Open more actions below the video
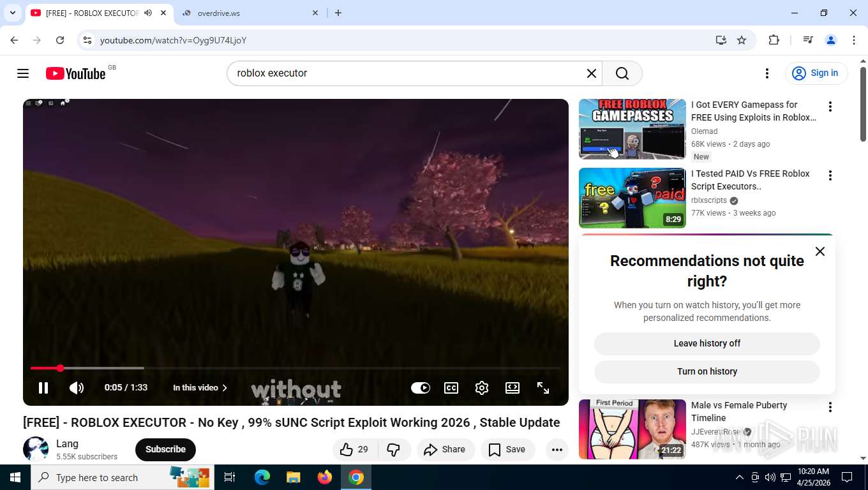This screenshot has width=868, height=490. [x=557, y=449]
